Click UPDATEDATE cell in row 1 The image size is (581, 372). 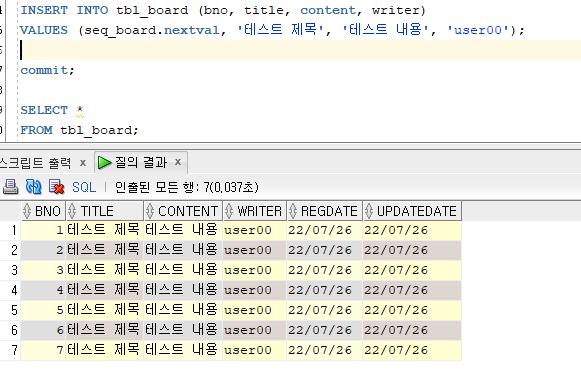(412, 230)
